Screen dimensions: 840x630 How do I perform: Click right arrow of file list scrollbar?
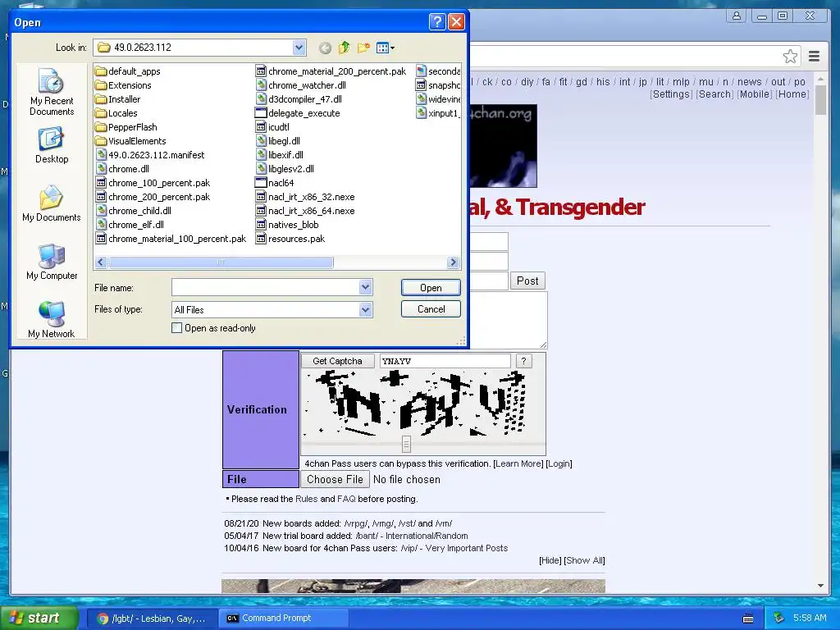pos(453,262)
